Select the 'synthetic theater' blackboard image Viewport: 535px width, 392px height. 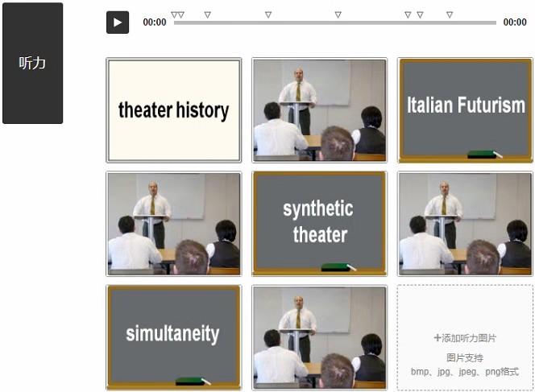click(x=319, y=224)
